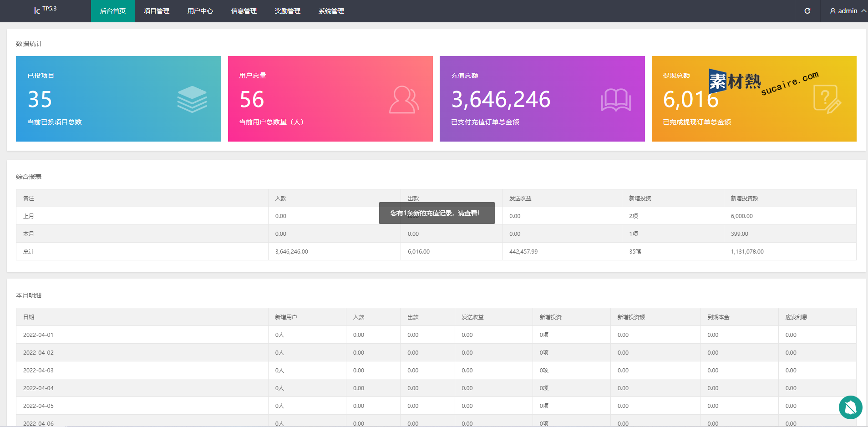Click the total 出款 value 6,016.00
This screenshot has height=427, width=868.
419,252
